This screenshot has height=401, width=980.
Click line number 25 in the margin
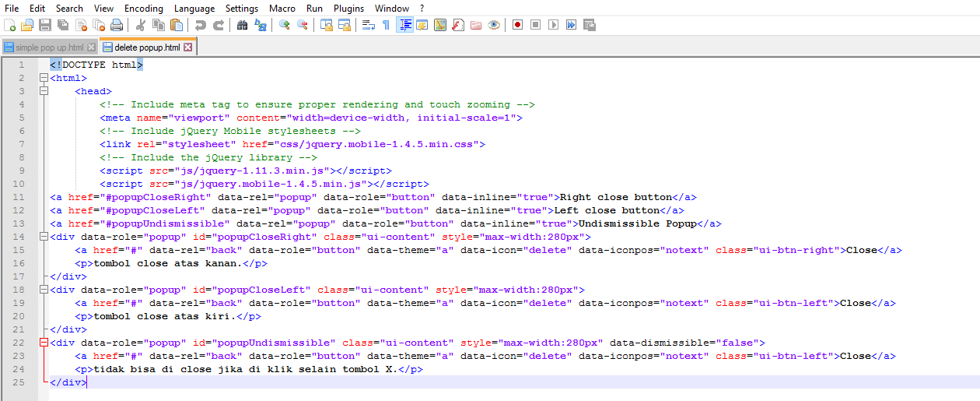coord(19,382)
